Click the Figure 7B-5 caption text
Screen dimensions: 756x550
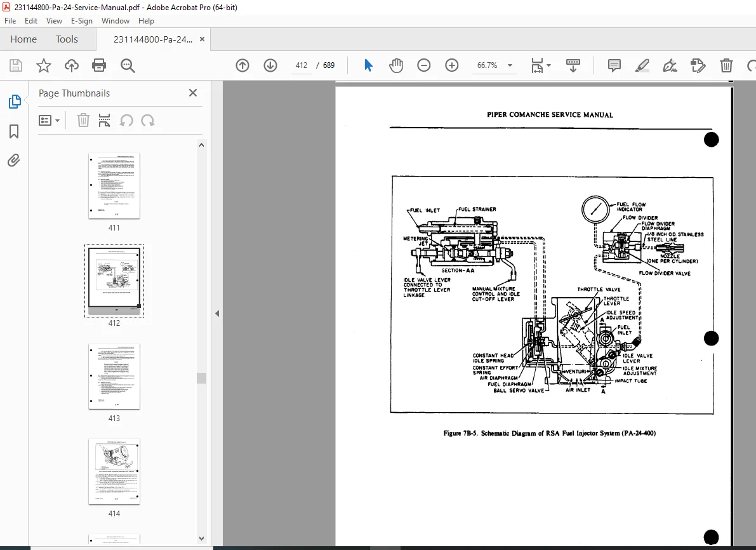tap(549, 433)
